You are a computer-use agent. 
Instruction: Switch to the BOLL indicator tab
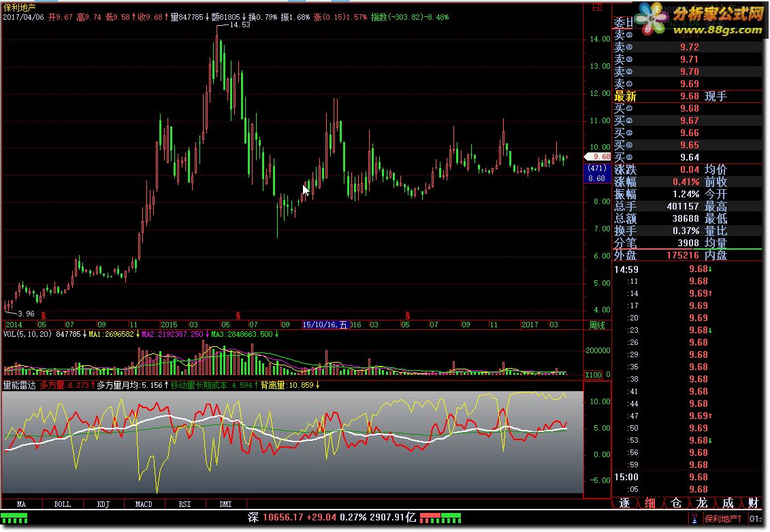coord(63,504)
